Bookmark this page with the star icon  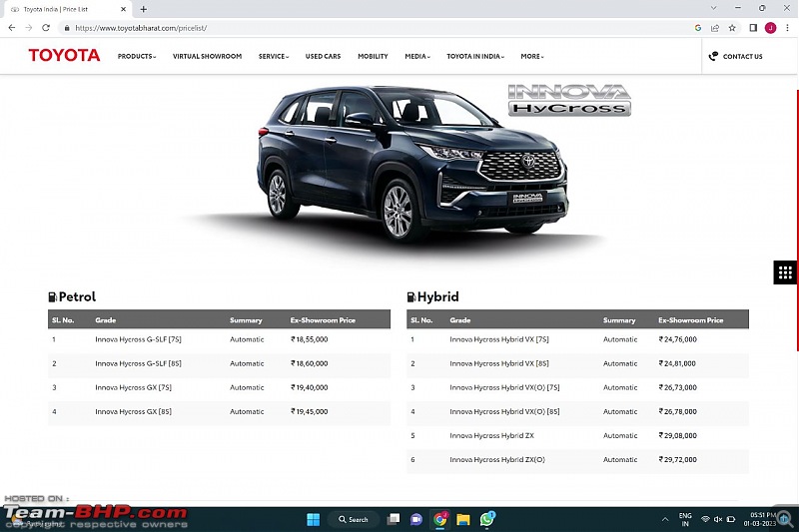point(732,28)
